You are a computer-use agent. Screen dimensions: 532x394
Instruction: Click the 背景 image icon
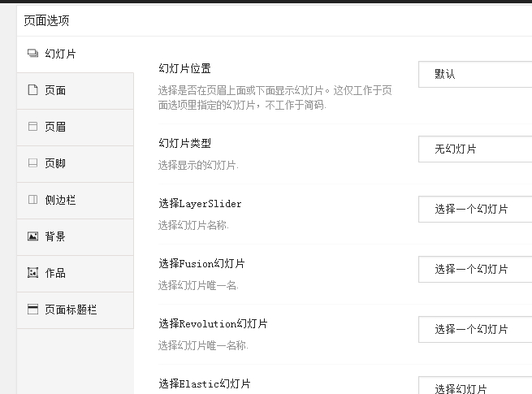[33, 236]
